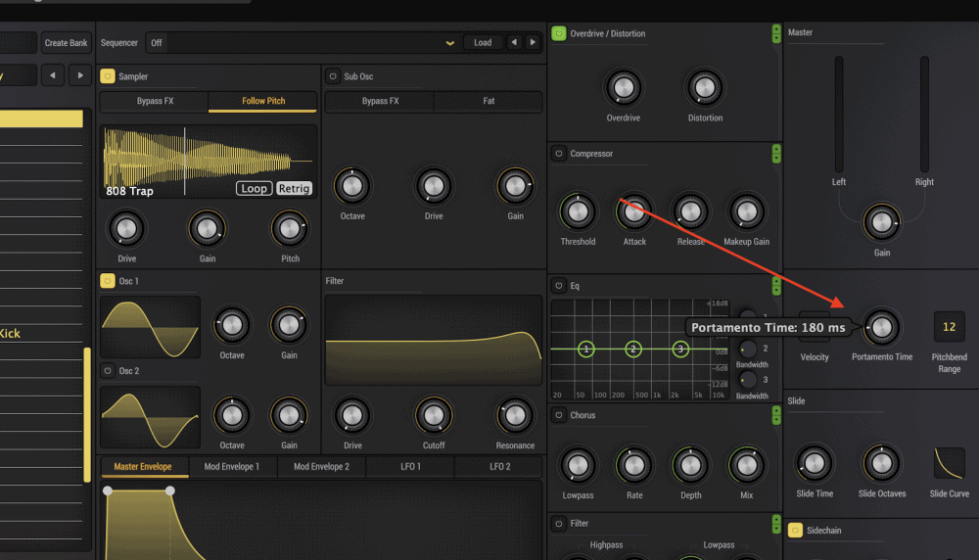Viewport: 979px width, 560px height.
Task: Click the Osc 2 waveform display
Action: coord(151,417)
